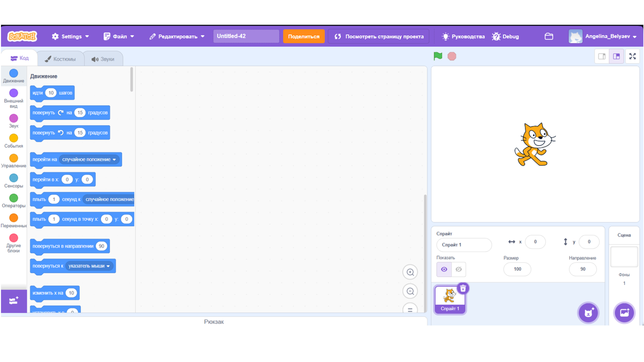644x362 pixels.
Task: Select the Спрайт 1 thumbnail
Action: (x=450, y=299)
